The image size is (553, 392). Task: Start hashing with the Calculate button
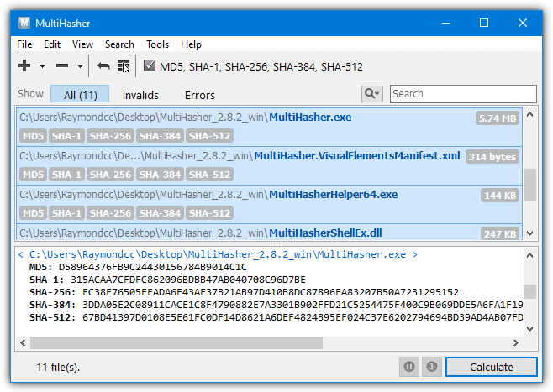coord(492,367)
